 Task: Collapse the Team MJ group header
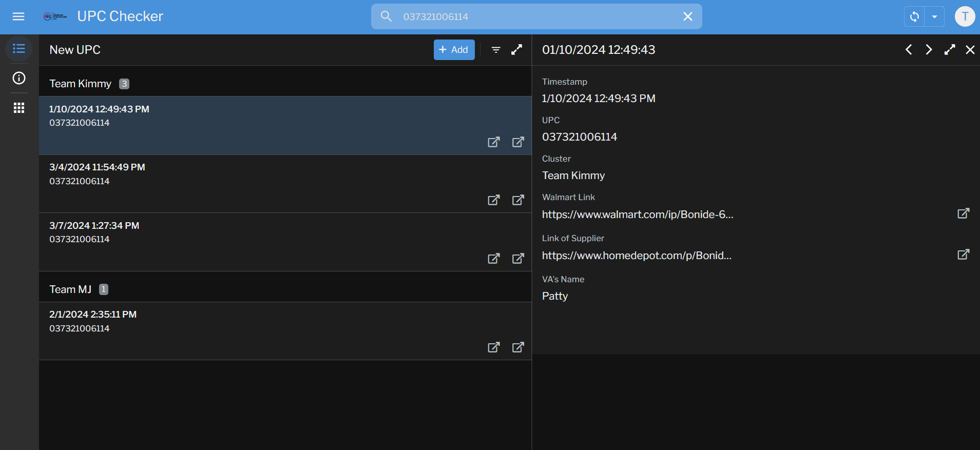tap(71, 289)
